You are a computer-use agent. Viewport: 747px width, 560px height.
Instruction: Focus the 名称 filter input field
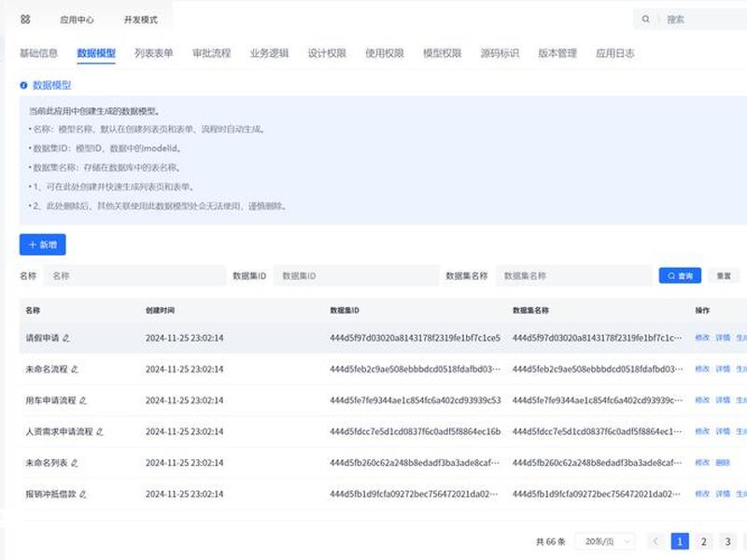(134, 275)
